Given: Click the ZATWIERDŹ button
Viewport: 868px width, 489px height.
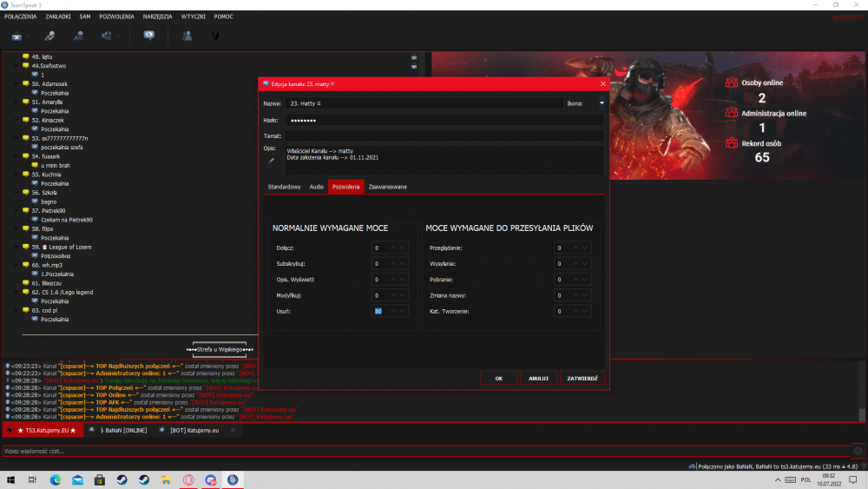Looking at the screenshot, I should click(582, 378).
